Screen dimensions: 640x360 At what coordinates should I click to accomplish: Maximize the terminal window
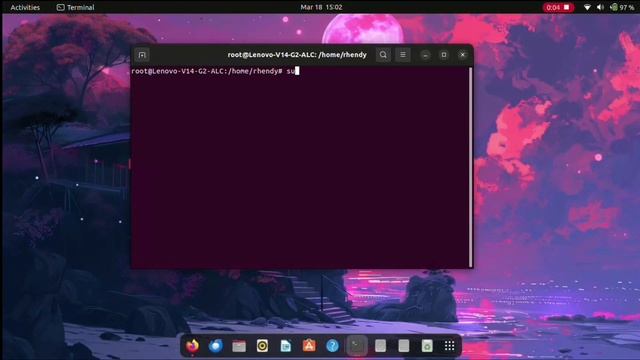click(444, 55)
